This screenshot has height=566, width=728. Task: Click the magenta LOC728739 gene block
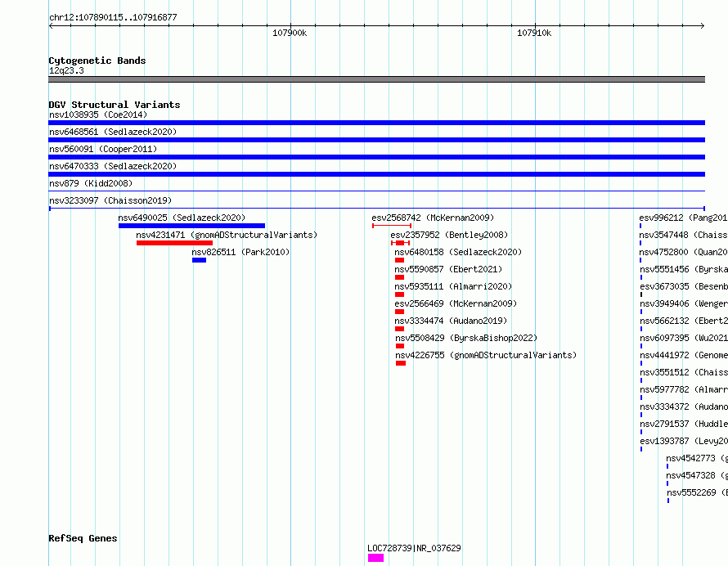tap(375, 558)
